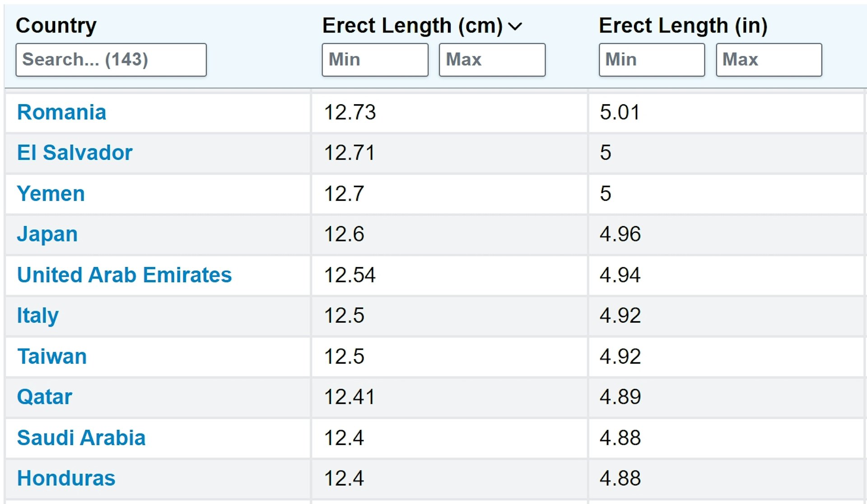The image size is (867, 504).
Task: Follow the Yemen link
Action: click(51, 194)
